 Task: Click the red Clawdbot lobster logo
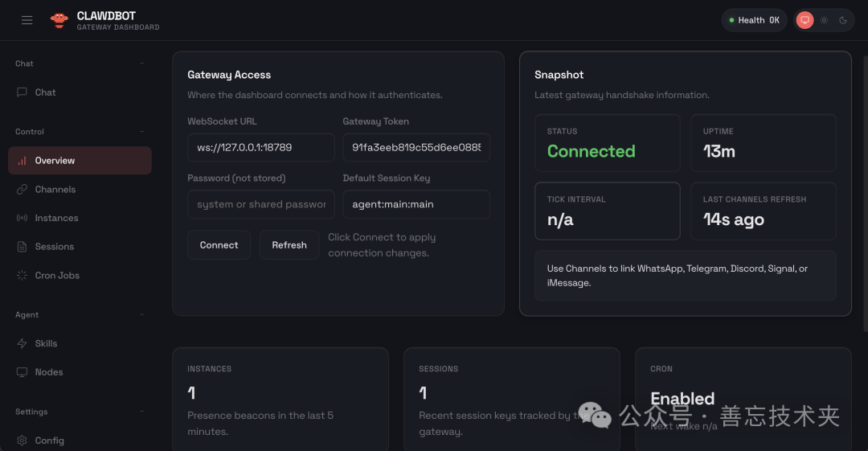(x=59, y=20)
